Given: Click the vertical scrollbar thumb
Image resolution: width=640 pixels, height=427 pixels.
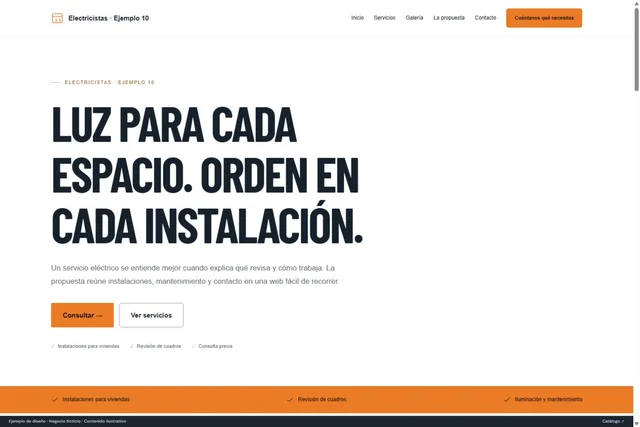Looking at the screenshot, I should [636, 49].
